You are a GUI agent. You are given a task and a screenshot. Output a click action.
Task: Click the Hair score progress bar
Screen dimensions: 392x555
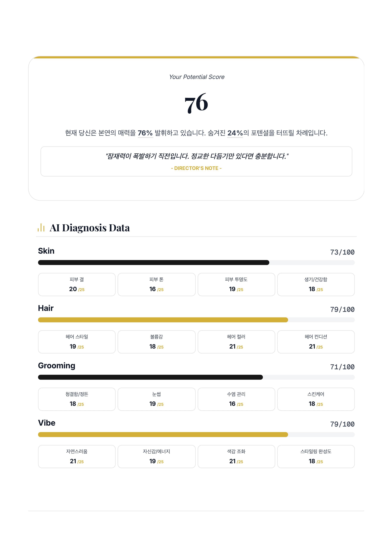196,320
